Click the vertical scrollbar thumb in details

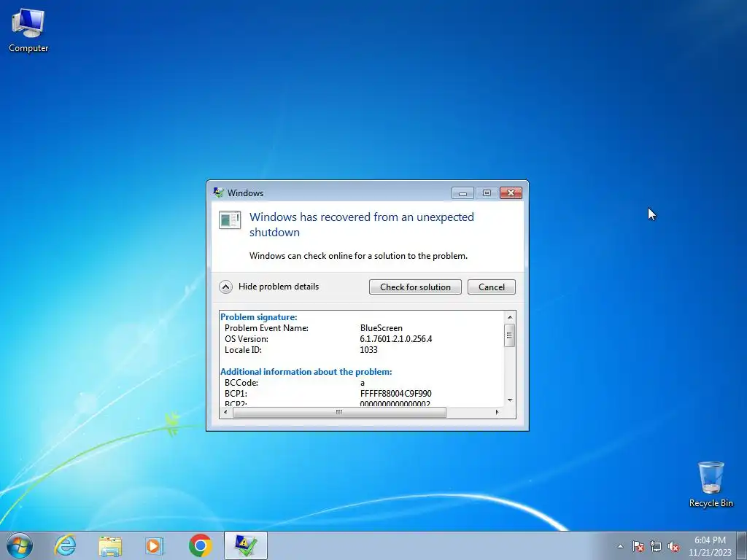click(509, 335)
